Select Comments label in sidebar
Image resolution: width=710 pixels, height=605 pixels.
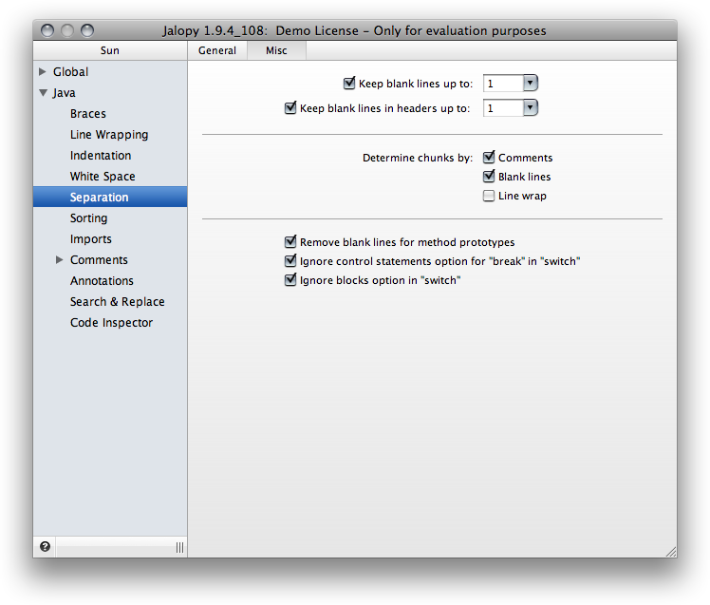tap(99, 260)
